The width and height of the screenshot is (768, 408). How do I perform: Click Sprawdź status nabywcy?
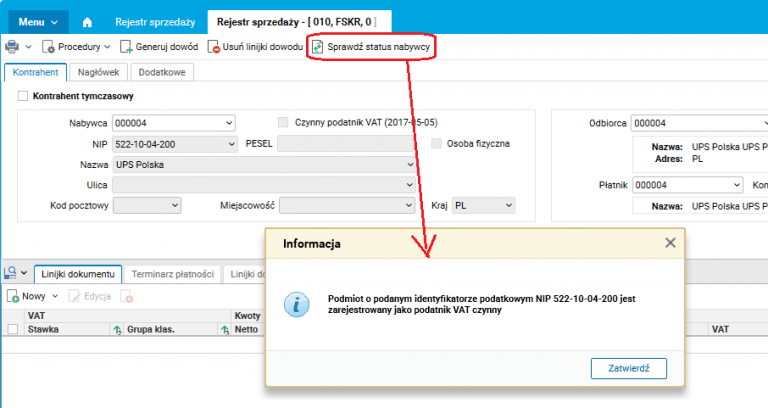371,47
